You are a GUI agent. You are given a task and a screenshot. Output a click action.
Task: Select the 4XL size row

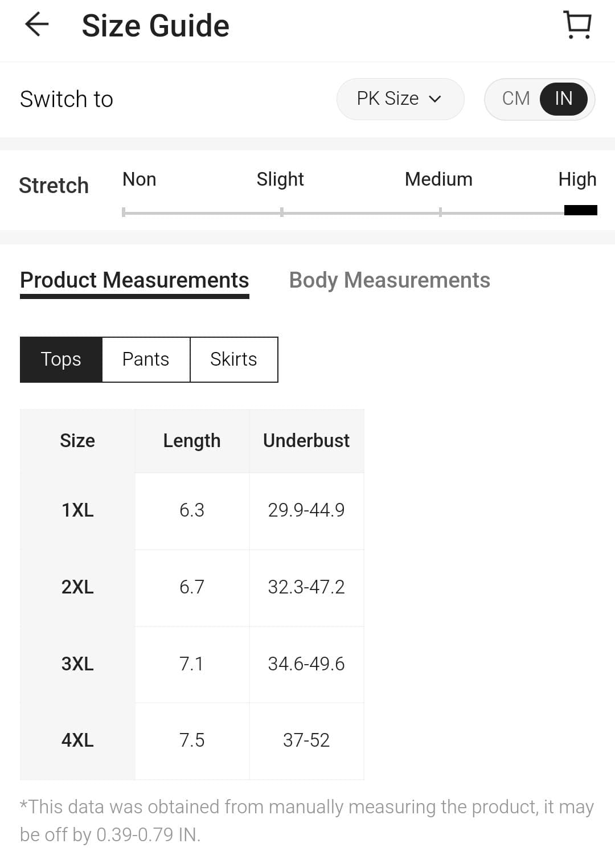pyautogui.click(x=77, y=740)
